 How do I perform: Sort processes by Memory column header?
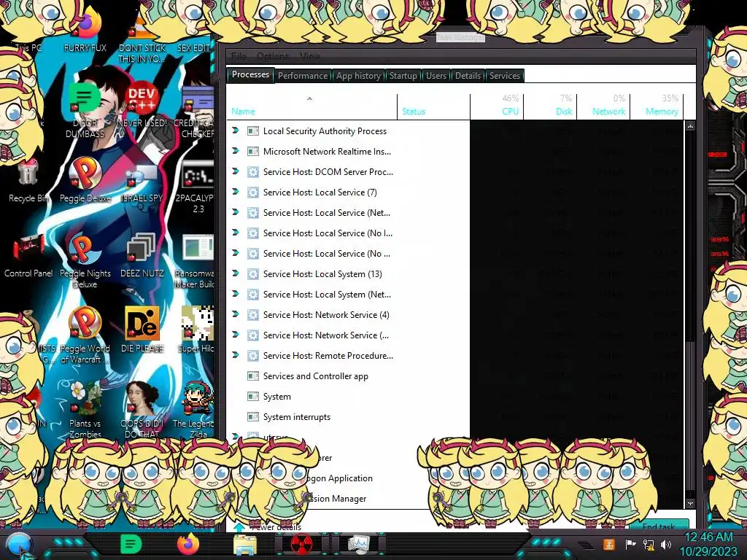coord(657,107)
